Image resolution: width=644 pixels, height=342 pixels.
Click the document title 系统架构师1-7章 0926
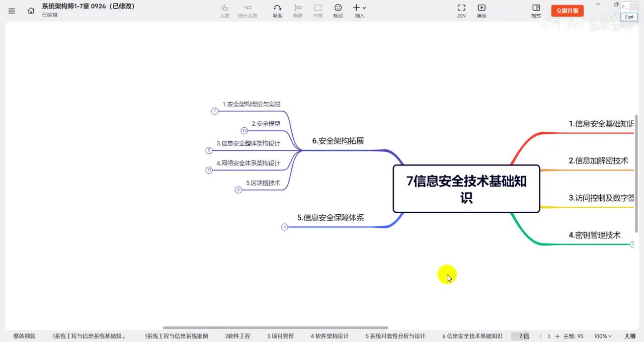click(88, 7)
